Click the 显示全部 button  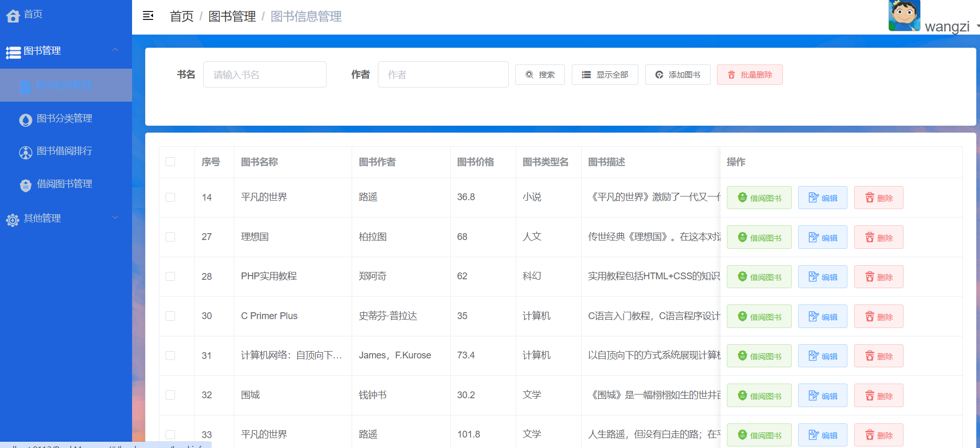point(605,75)
